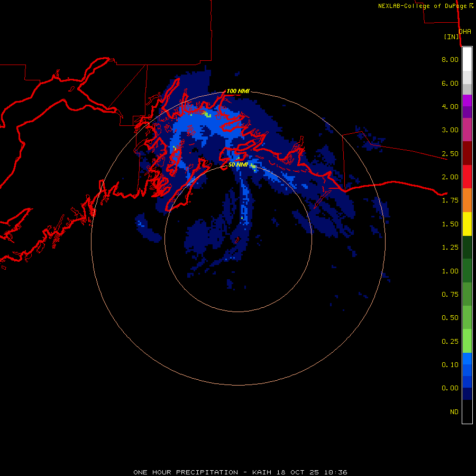Pick the white swatch atop the legend

[467, 59]
